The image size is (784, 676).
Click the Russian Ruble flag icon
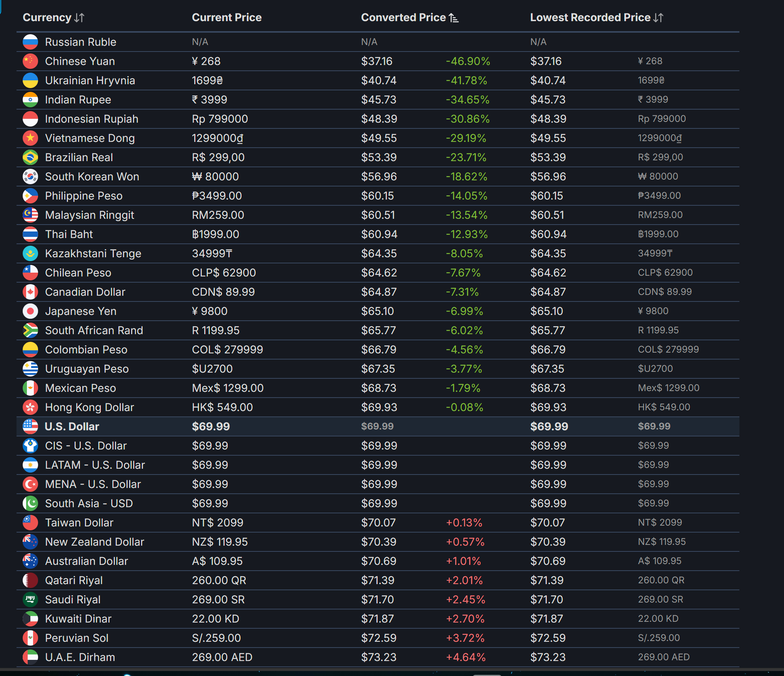[30, 42]
